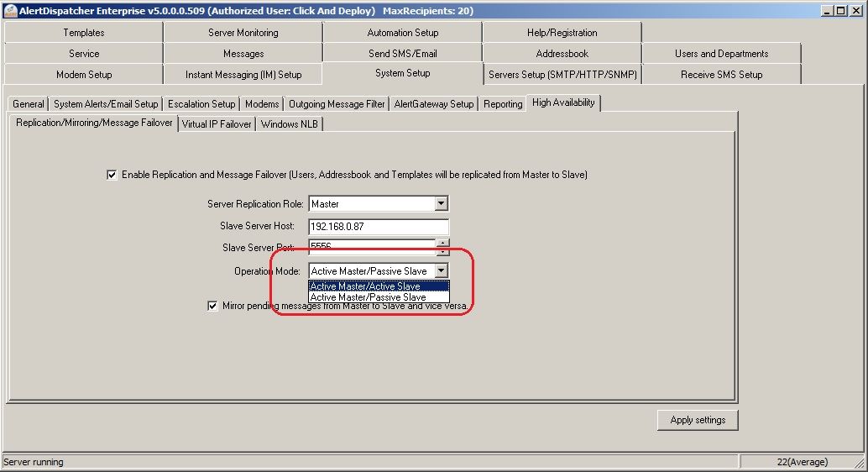The image size is (868, 472).
Task: Open the Help/Registration tab
Action: click(562, 33)
